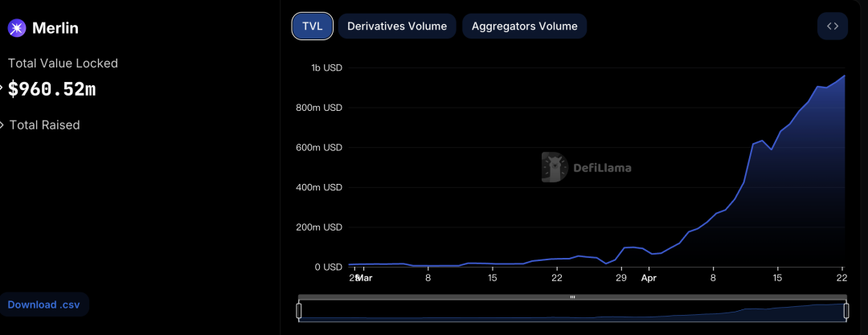868x335 pixels.
Task: Select the TVL chart tab
Action: coord(312,26)
